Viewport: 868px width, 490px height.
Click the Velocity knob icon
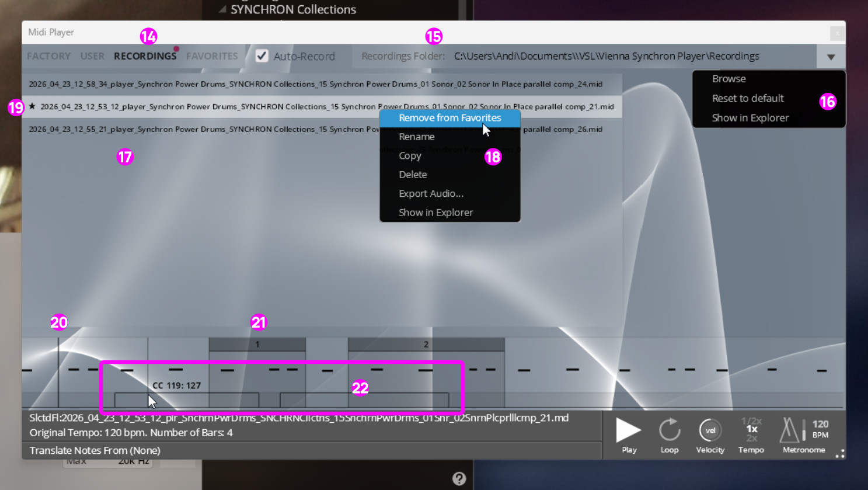click(710, 430)
